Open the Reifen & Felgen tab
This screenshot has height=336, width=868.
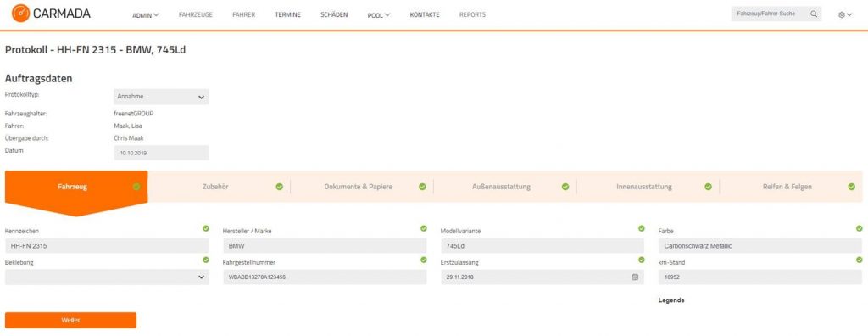click(791, 187)
